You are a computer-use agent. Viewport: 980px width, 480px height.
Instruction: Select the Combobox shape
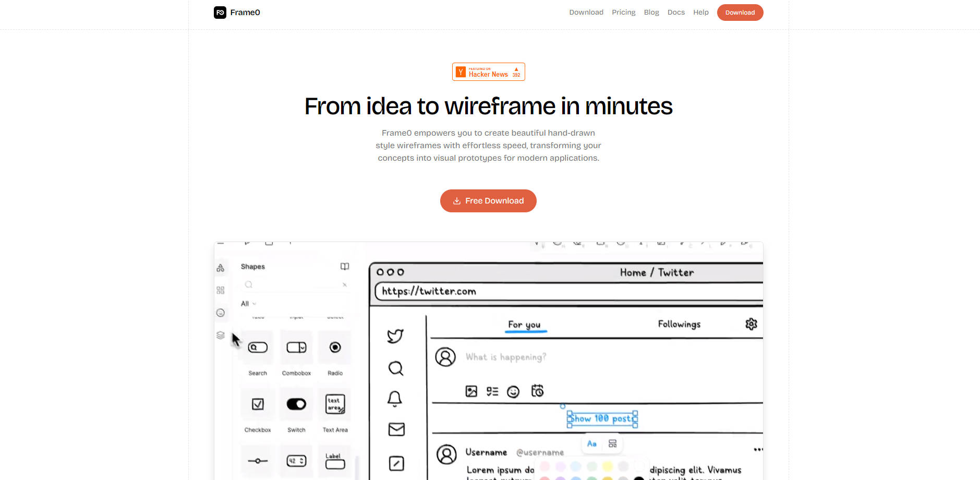pos(296,347)
